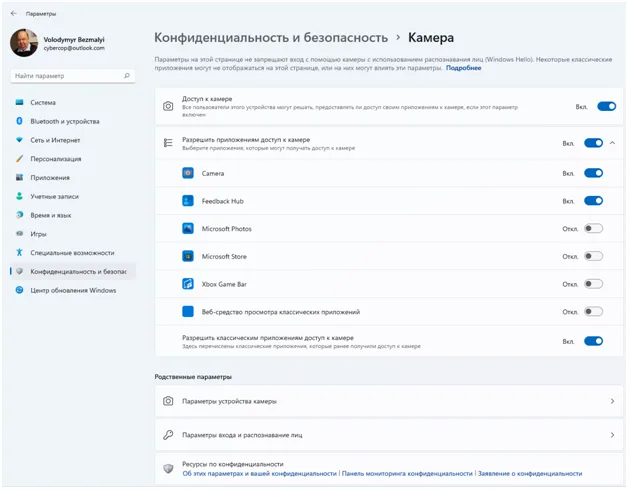The width and height of the screenshot is (630, 491).
Task: Open Заявление о конфиденциальности link
Action: [530, 474]
